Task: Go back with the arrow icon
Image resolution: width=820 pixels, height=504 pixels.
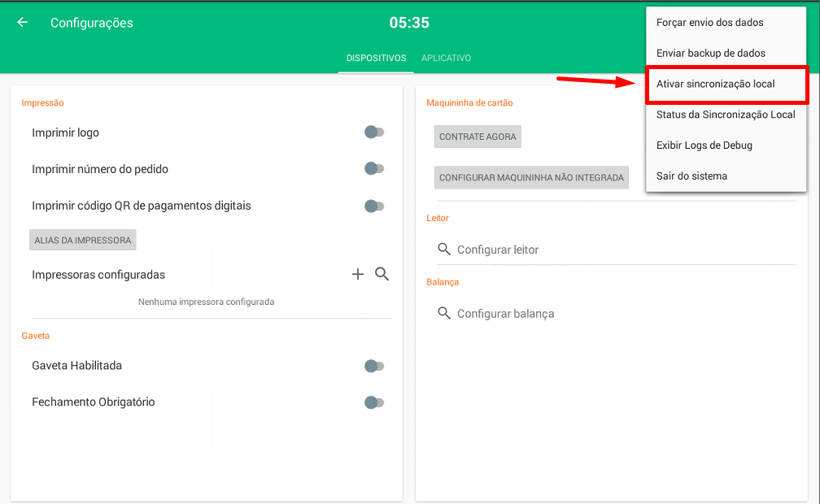Action: point(23,23)
